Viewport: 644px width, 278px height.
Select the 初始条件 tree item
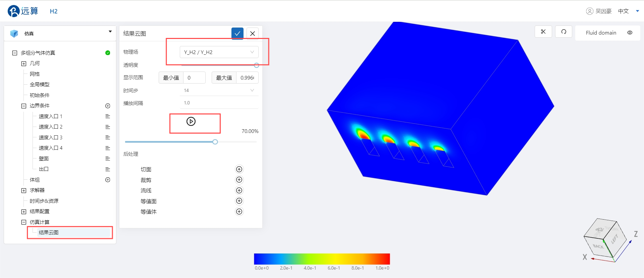[40, 95]
